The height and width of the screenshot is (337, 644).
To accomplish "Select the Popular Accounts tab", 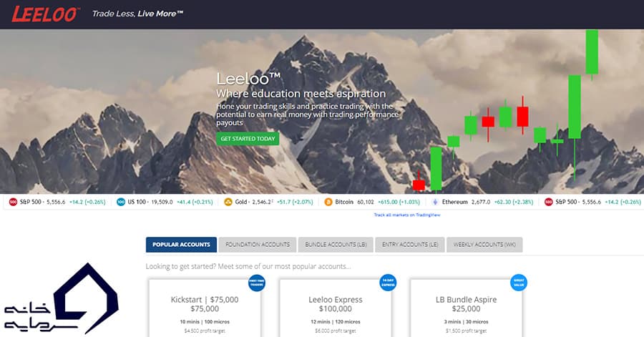I will tap(181, 245).
